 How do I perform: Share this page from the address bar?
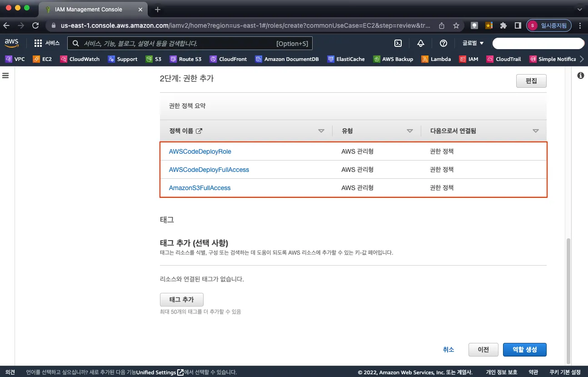pos(442,25)
